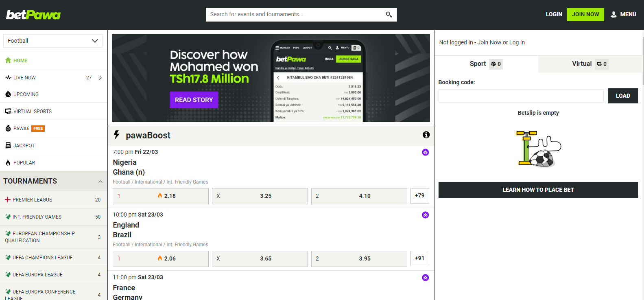
Task: Select Ghana win odds 4.10
Action: pos(359,196)
